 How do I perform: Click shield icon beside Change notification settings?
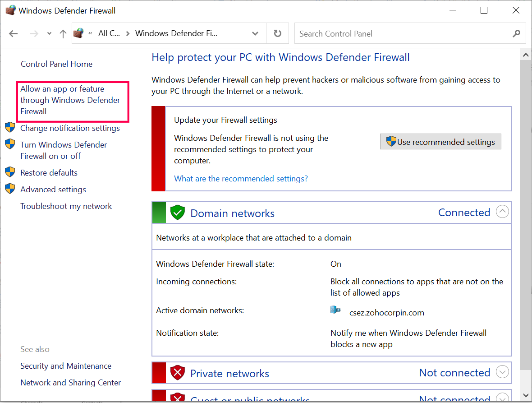(x=10, y=127)
